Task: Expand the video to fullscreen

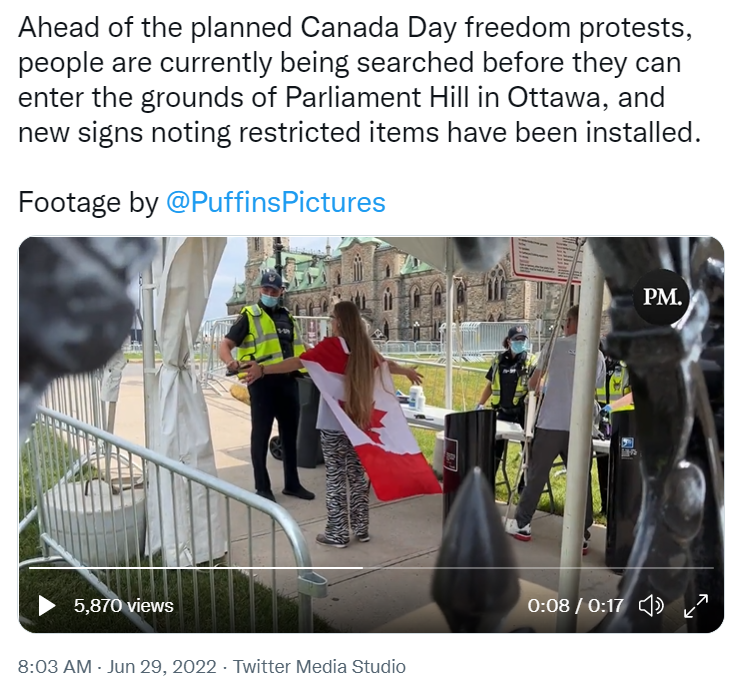Action: point(696,605)
